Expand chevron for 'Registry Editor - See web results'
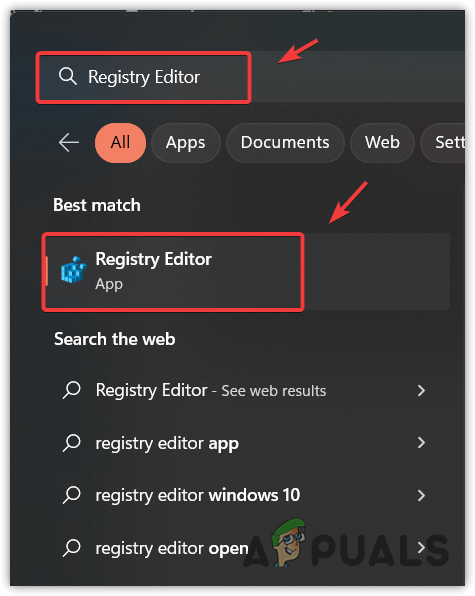475x596 pixels. click(421, 390)
